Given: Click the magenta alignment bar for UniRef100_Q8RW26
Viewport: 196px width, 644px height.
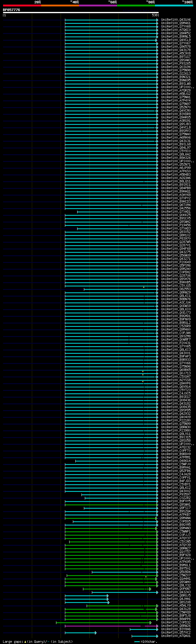Looking at the screenshot, I should 111,626.
